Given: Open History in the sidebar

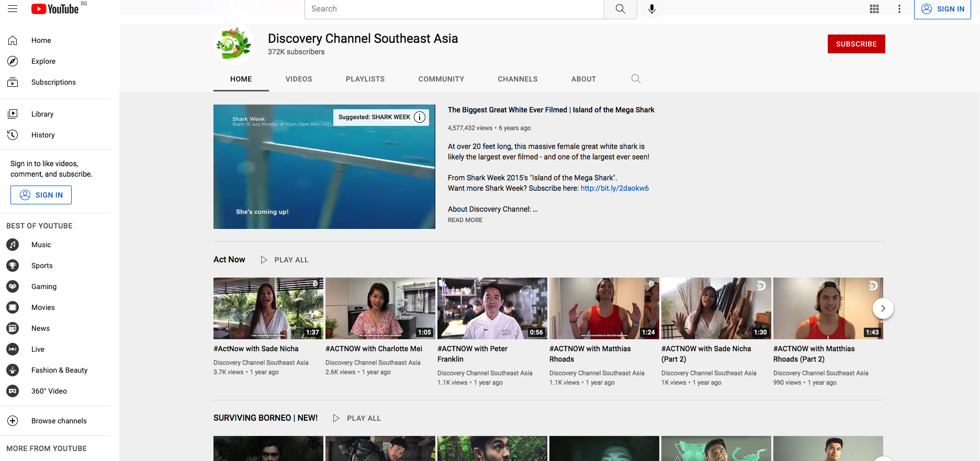Looking at the screenshot, I should point(55,135).
